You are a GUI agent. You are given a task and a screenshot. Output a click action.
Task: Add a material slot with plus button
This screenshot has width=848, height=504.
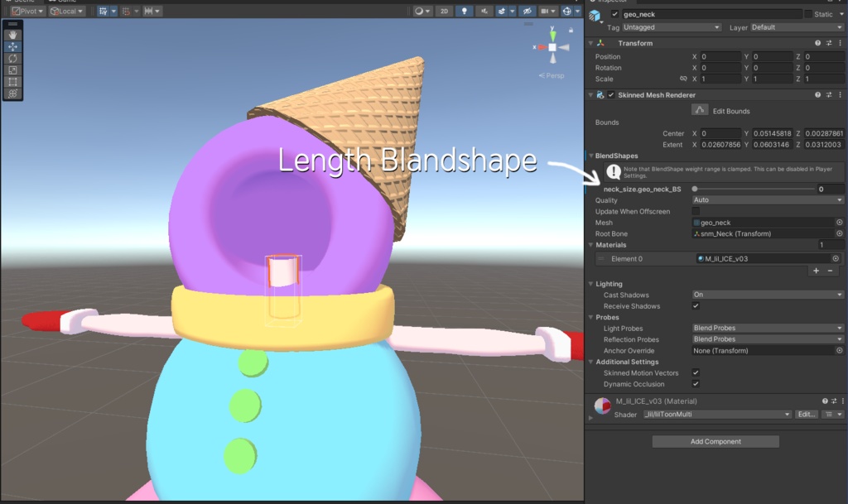pos(816,271)
